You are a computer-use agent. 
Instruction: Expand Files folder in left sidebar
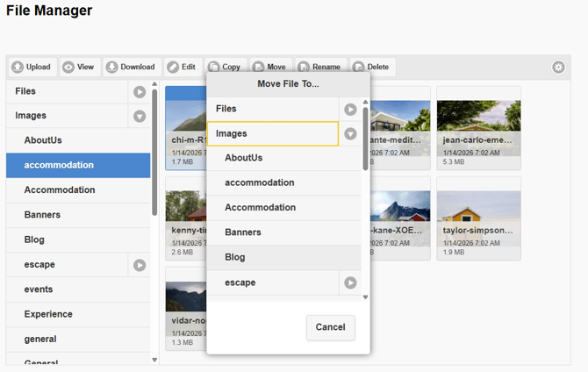click(x=140, y=92)
